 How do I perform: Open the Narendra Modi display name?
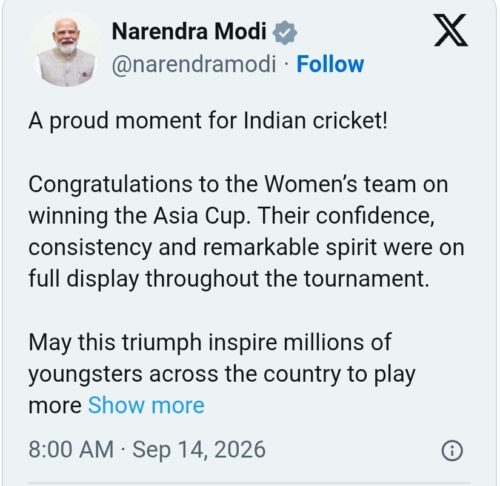[189, 31]
